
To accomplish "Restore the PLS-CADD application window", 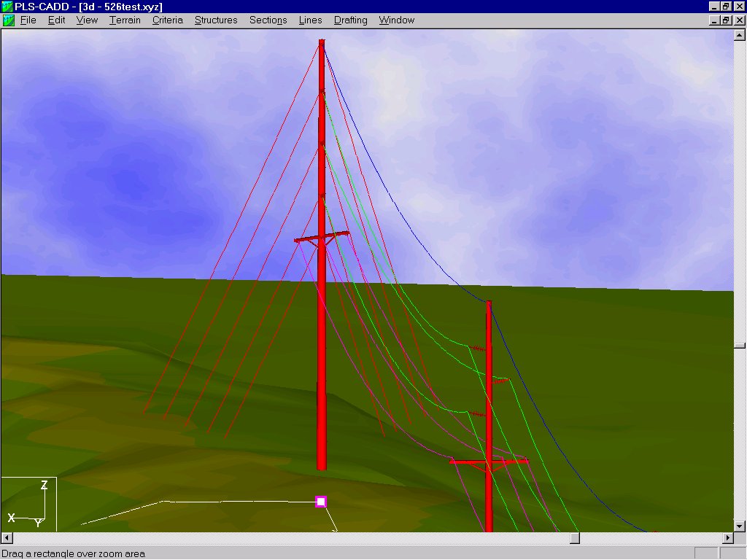I will coord(726,6).
